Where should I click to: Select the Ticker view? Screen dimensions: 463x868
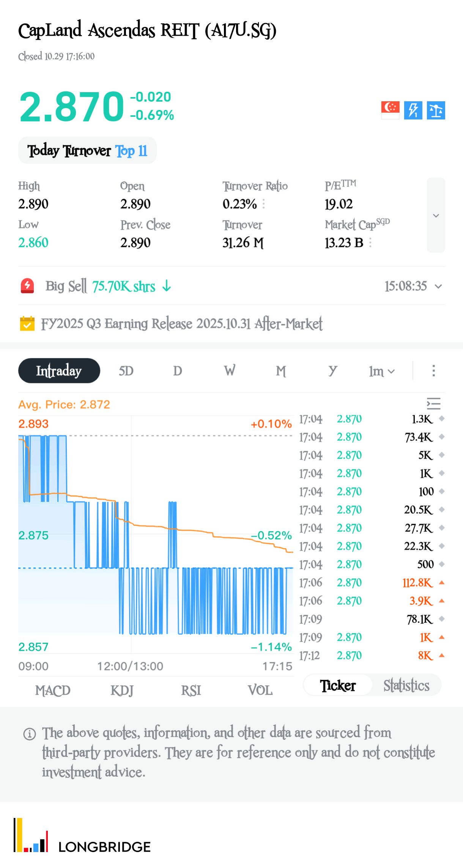point(338,685)
